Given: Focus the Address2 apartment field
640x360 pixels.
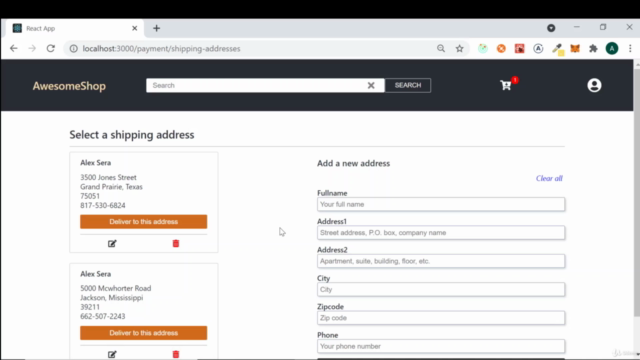Looking at the screenshot, I should click(x=441, y=261).
